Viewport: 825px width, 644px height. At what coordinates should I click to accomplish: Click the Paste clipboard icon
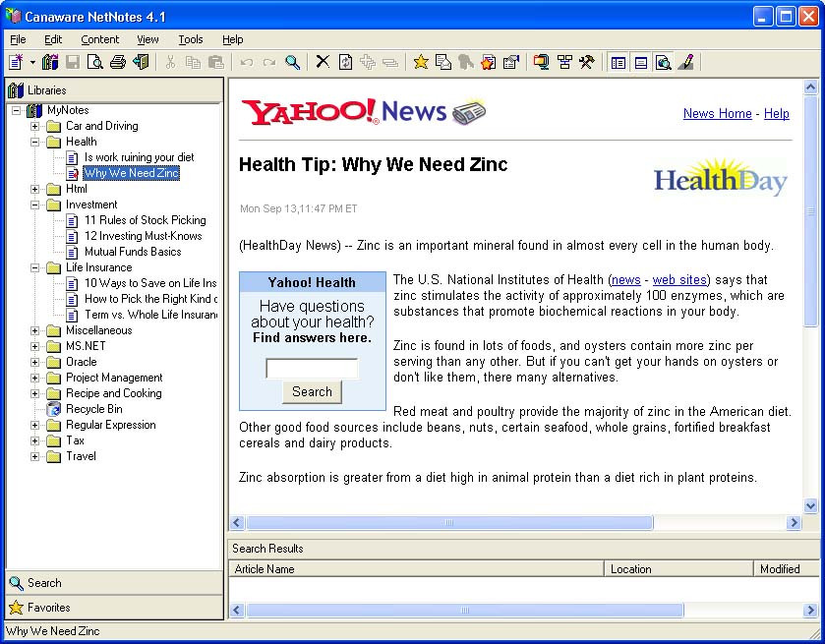[x=215, y=62]
